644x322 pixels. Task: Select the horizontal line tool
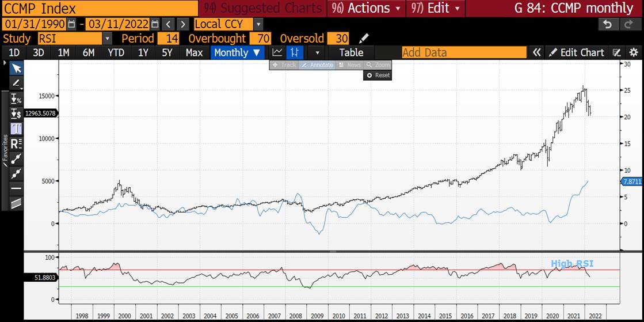tap(16, 189)
